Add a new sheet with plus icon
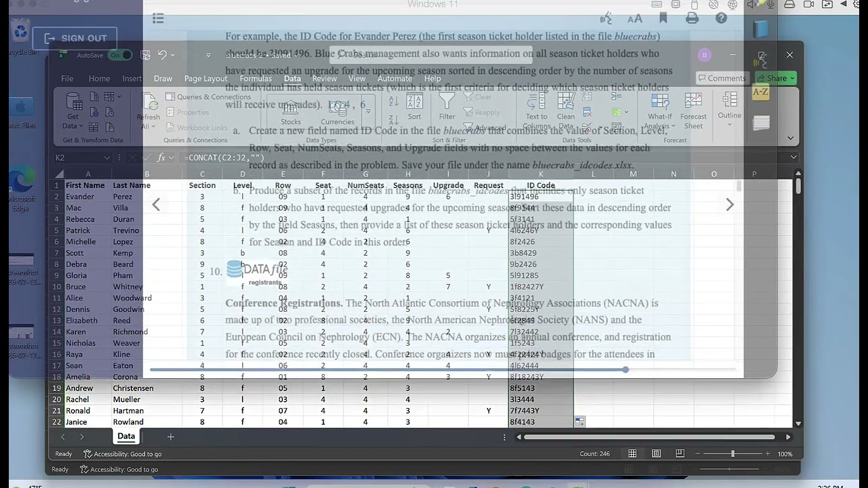This screenshot has height=488, width=868. coord(170,437)
